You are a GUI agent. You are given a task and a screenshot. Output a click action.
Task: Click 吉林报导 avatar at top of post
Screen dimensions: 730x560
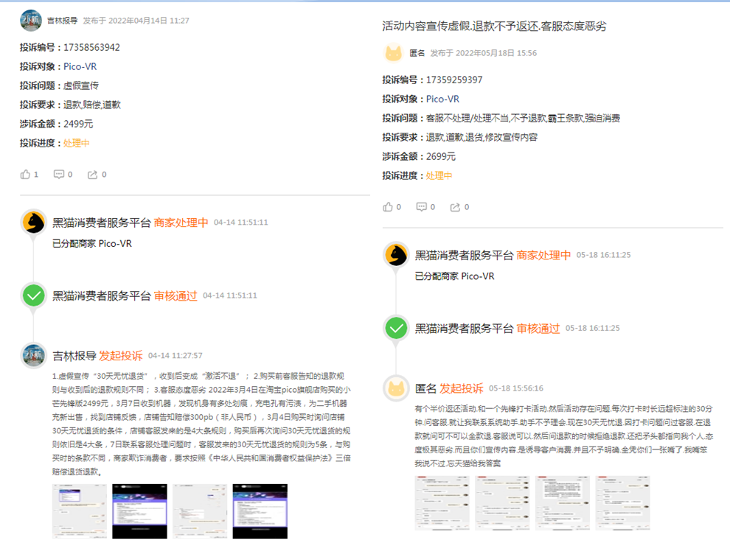point(30,21)
